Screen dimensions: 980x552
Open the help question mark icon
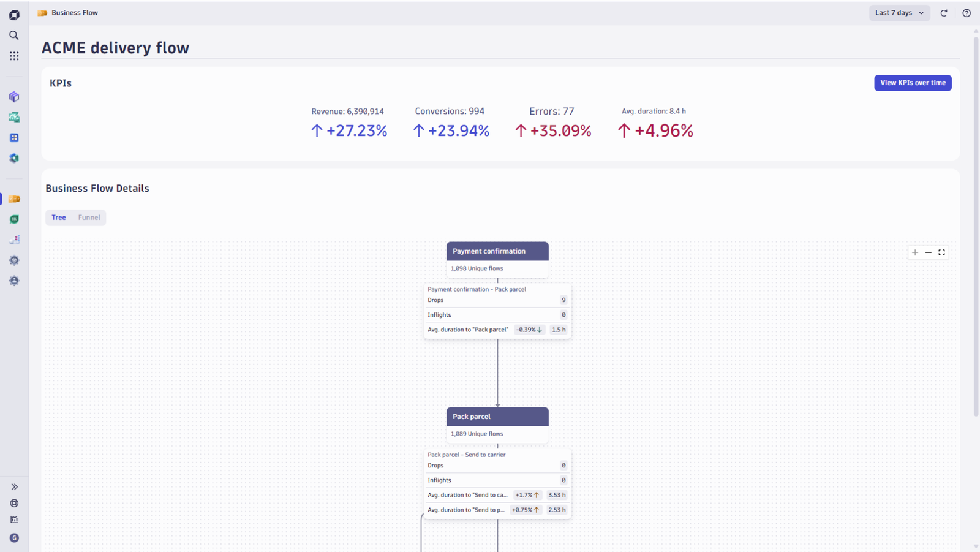pos(967,13)
